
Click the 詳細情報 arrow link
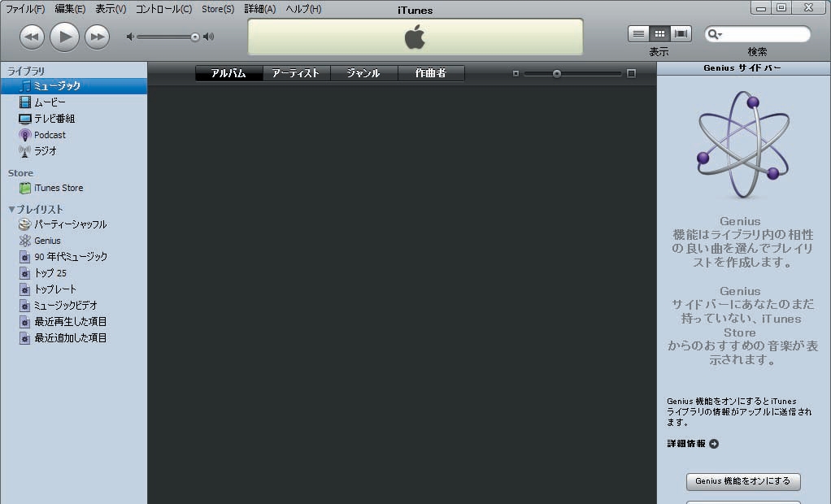[x=714, y=444]
